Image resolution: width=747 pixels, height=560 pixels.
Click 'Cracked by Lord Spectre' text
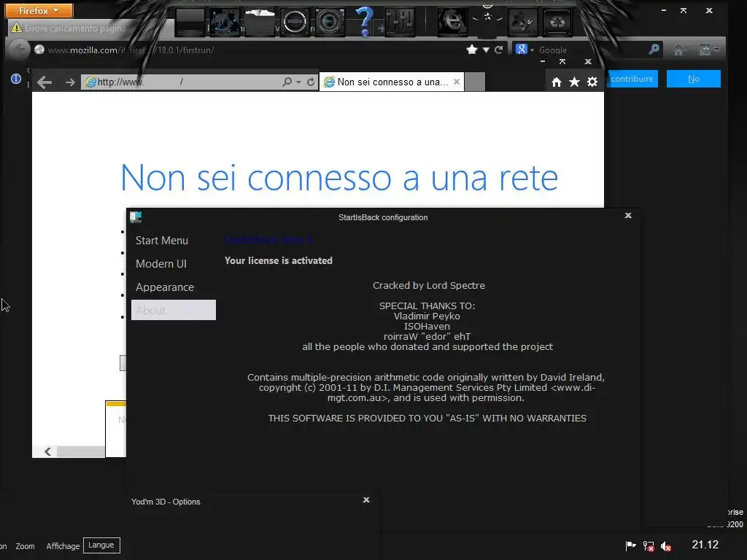(x=429, y=285)
